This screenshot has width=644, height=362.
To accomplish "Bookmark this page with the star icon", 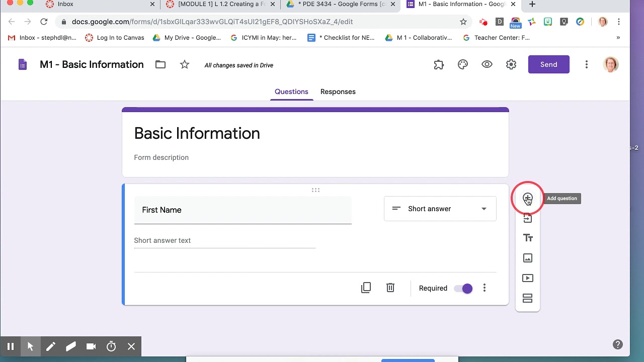I will 463,22.
